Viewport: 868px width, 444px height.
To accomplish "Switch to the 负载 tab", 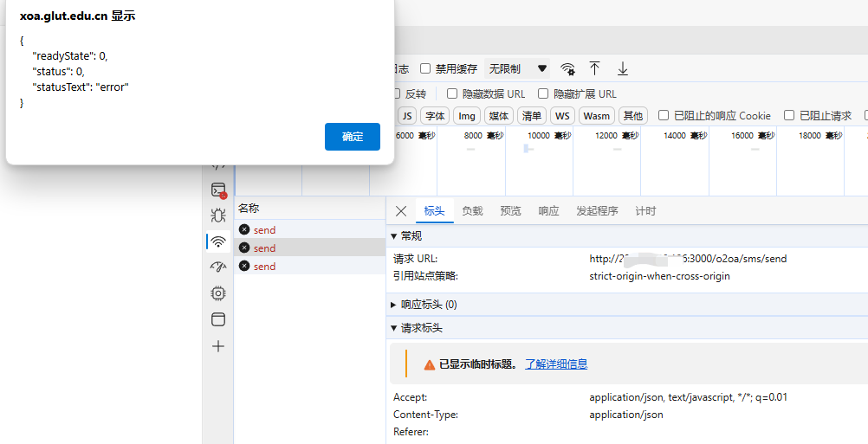I will (x=473, y=210).
